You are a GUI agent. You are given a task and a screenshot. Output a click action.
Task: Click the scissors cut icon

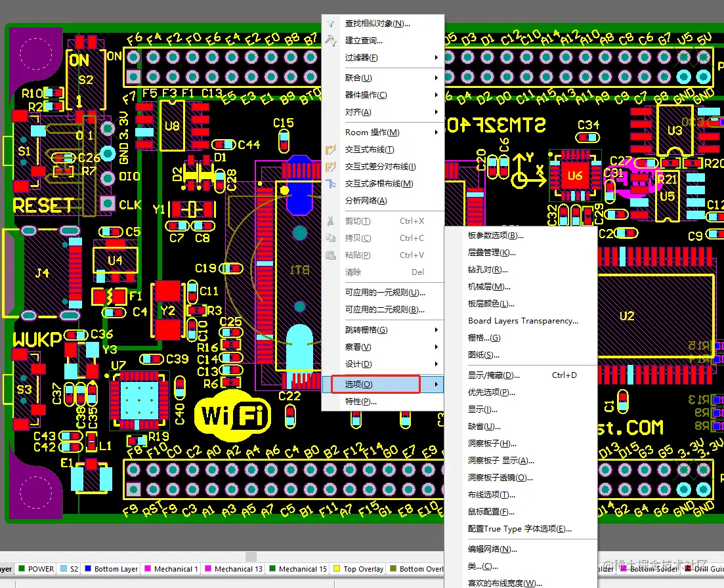331,221
